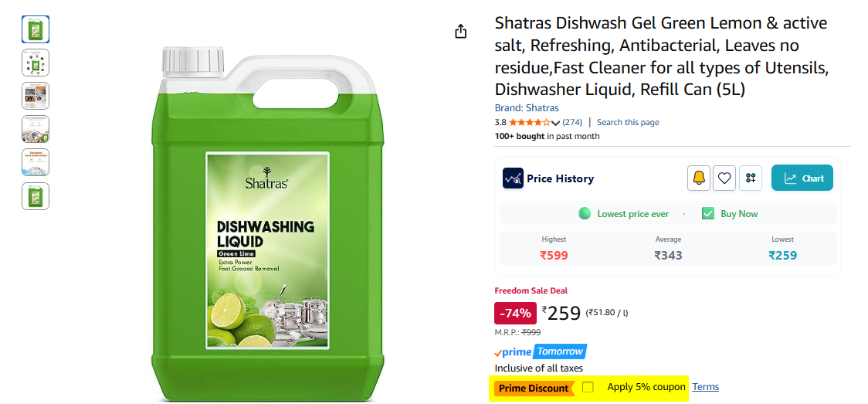Add to wishlist with heart icon
Viewport: 868px width, 404px height.
coord(724,178)
